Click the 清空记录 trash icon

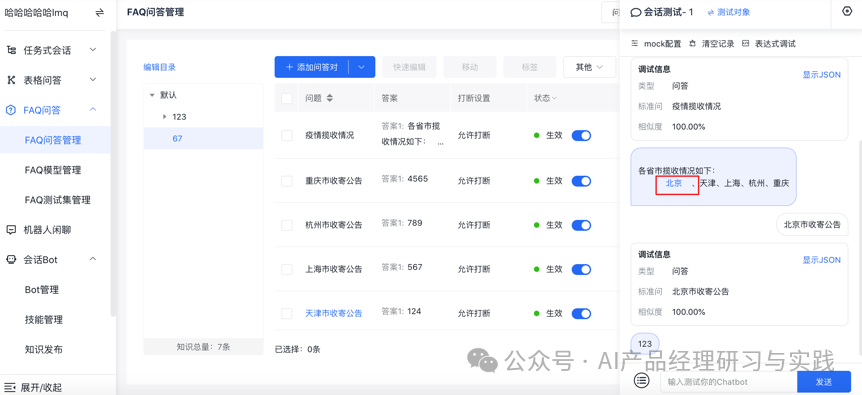pyautogui.click(x=692, y=43)
